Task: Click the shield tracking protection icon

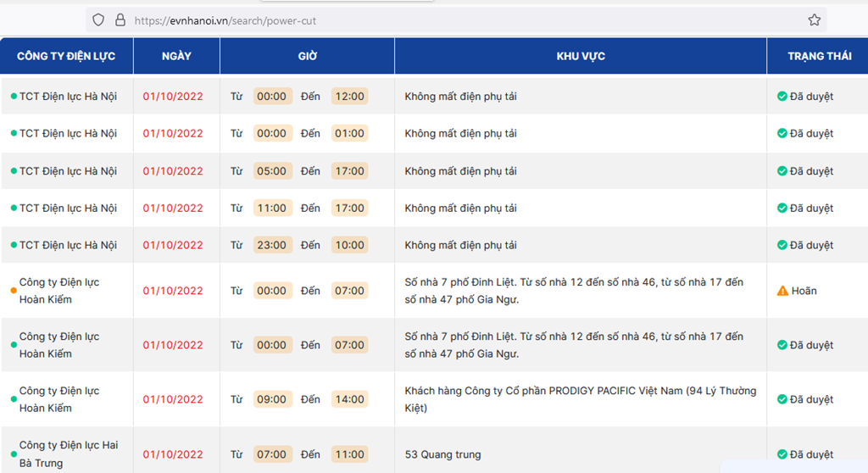Action: [98, 20]
